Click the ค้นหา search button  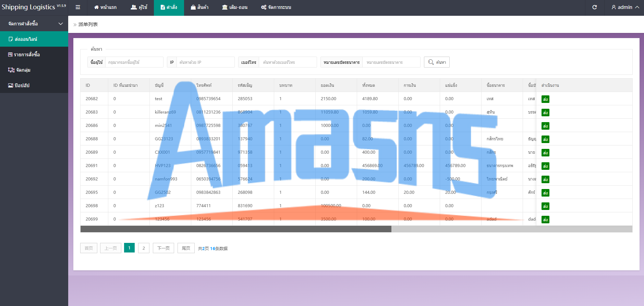(x=437, y=62)
